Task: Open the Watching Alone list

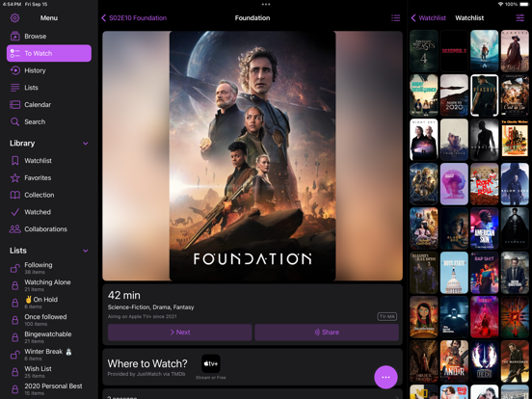Action: (49, 285)
